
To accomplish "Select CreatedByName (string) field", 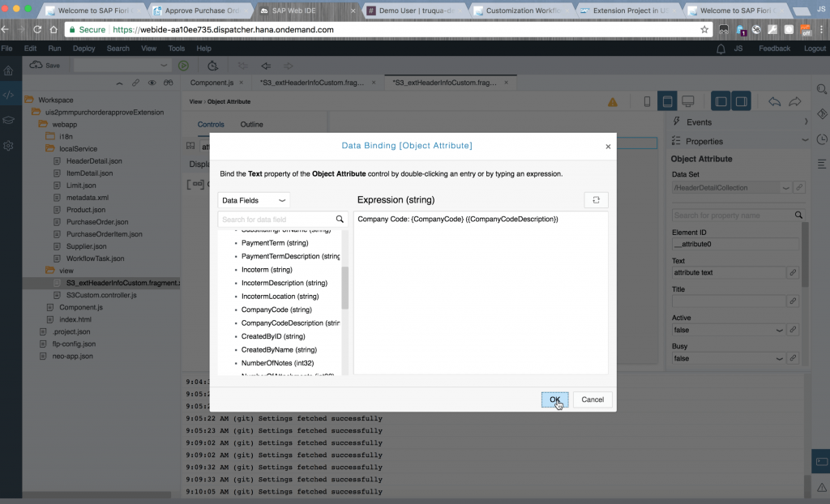I will [279, 350].
